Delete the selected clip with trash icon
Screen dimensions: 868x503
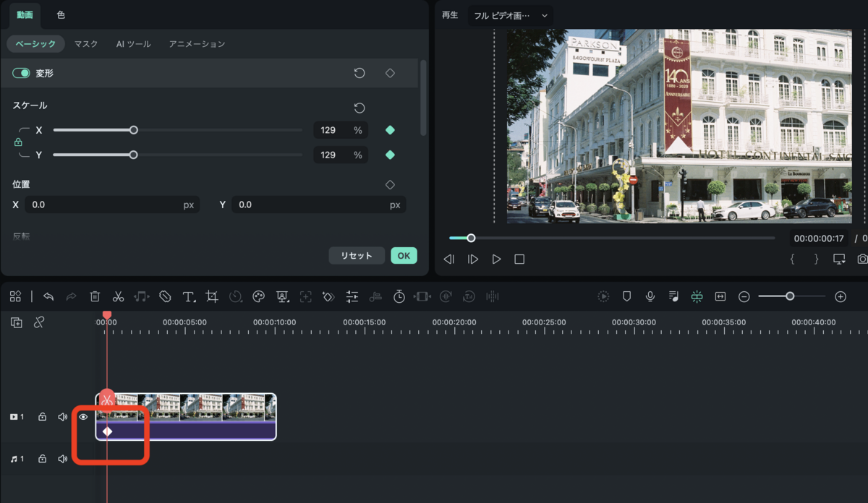tap(95, 296)
